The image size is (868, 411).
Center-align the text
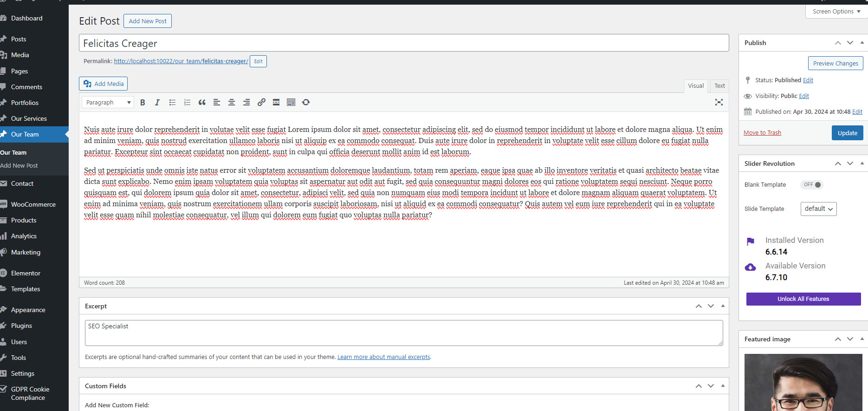coord(232,102)
